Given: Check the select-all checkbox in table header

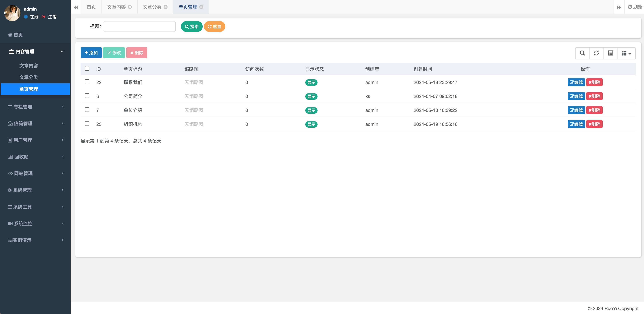Looking at the screenshot, I should (87, 68).
